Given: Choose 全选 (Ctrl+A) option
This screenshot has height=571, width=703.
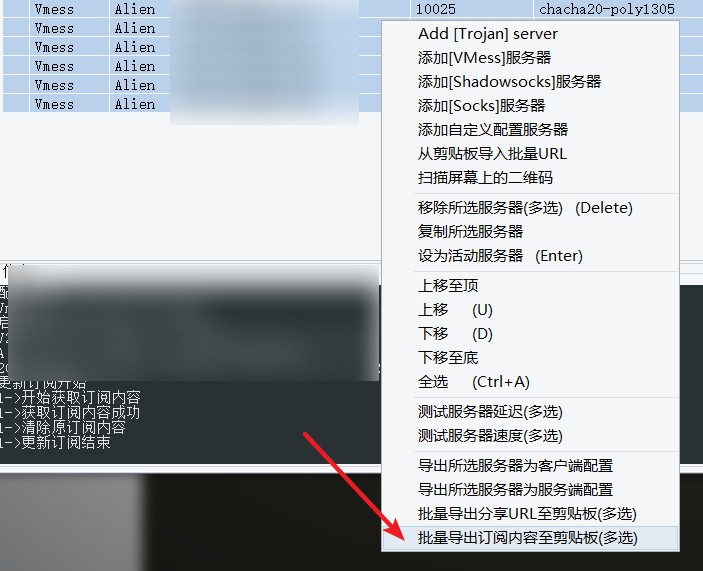Looking at the screenshot, I should pyautogui.click(x=530, y=382).
